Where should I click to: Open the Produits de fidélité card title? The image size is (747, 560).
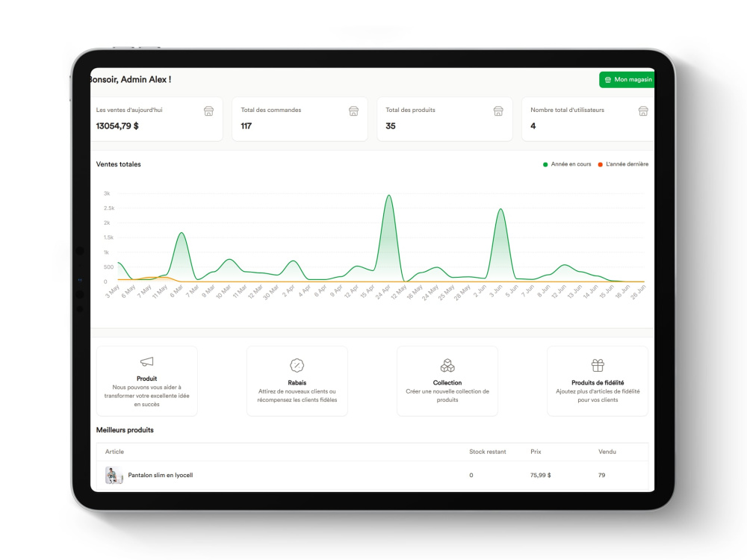[x=598, y=383]
